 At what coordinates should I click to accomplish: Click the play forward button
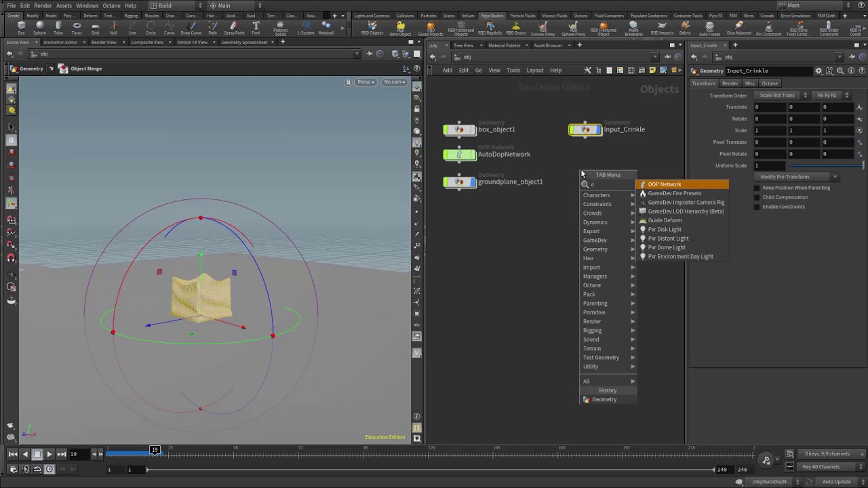coord(49,454)
